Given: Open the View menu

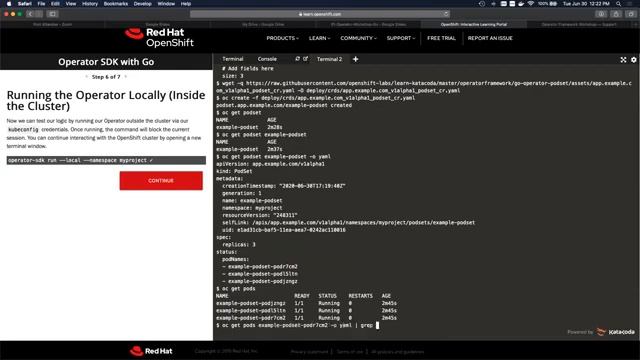Looking at the screenshot, I should click(x=71, y=4).
